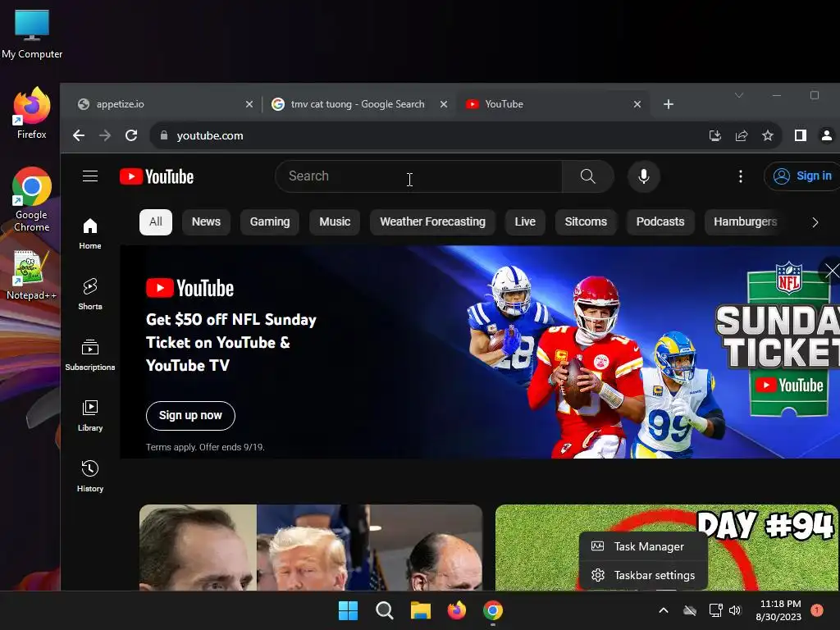Click into the YouTube Search field
Screen dimensions: 840x630
418,176
